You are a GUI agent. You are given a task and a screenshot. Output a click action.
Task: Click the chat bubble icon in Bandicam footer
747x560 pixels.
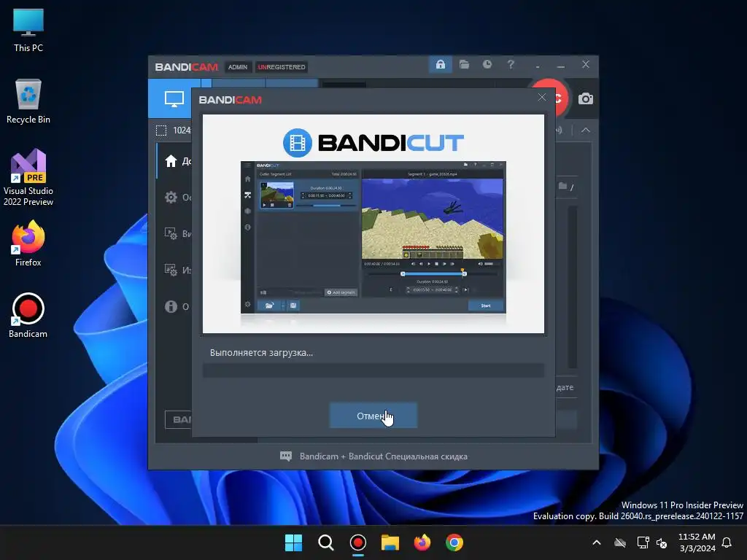click(285, 456)
